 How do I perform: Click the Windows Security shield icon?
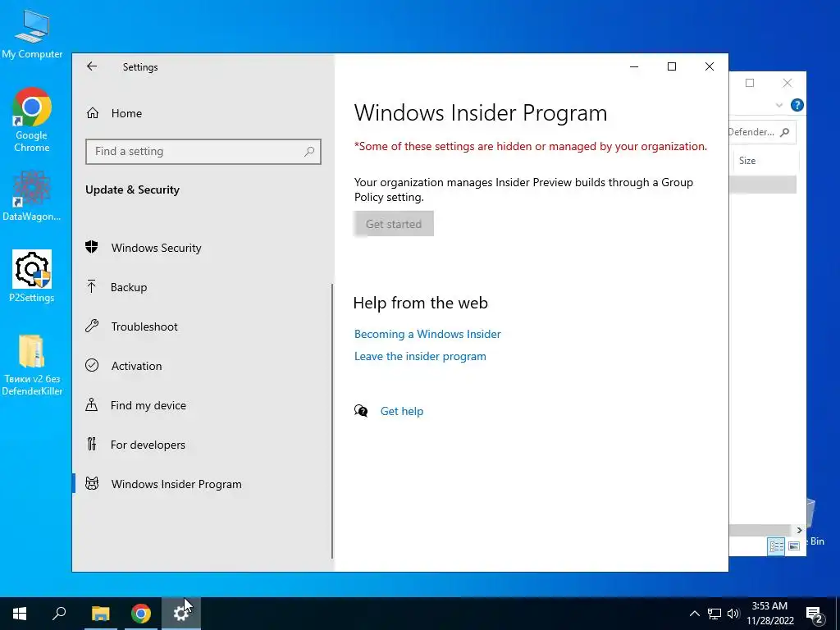pos(92,247)
